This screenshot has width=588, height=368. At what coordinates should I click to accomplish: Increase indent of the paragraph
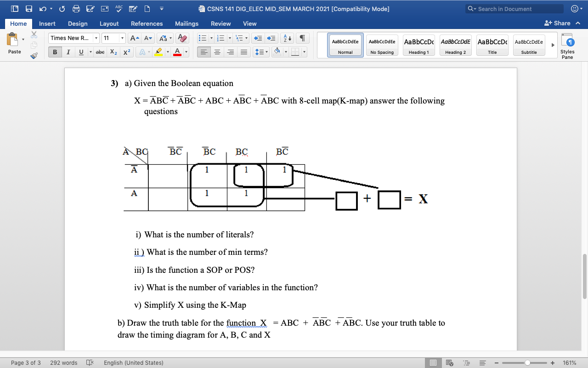(x=272, y=38)
